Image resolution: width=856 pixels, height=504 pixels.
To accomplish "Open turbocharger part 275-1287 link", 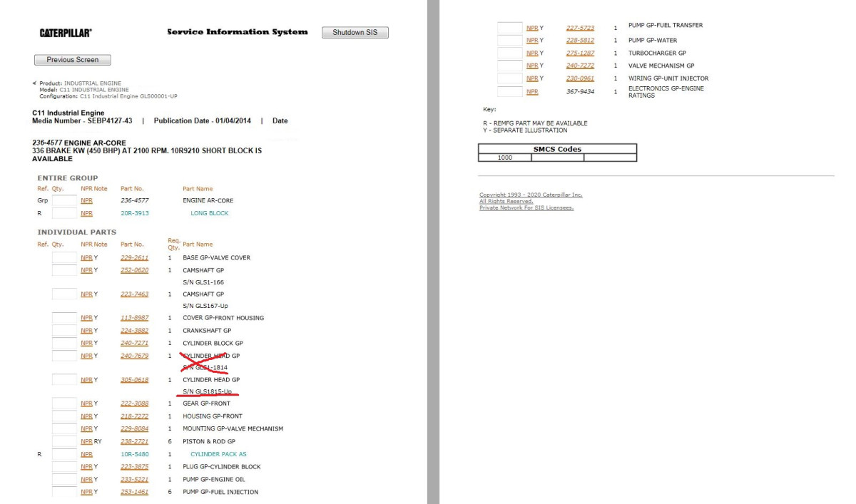I will (x=581, y=53).
